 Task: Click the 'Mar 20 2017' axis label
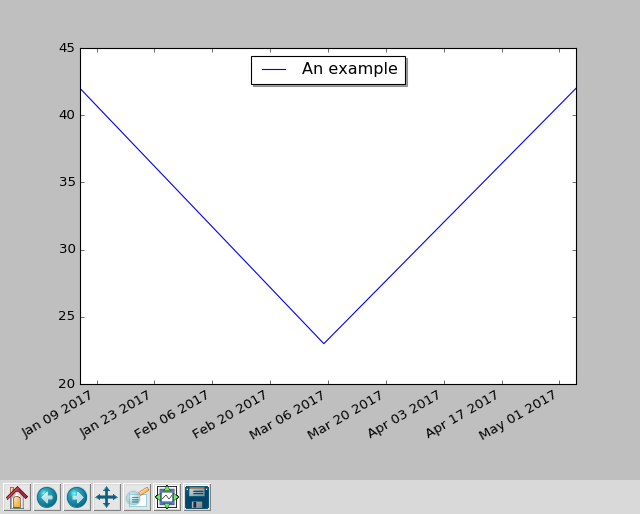(345, 414)
